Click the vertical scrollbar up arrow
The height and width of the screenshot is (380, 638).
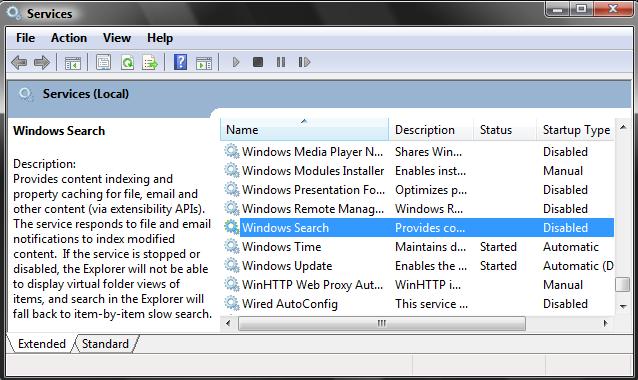coord(623,127)
